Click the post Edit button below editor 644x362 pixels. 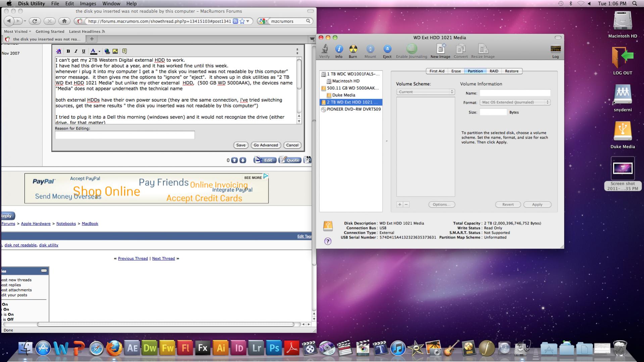(265, 160)
